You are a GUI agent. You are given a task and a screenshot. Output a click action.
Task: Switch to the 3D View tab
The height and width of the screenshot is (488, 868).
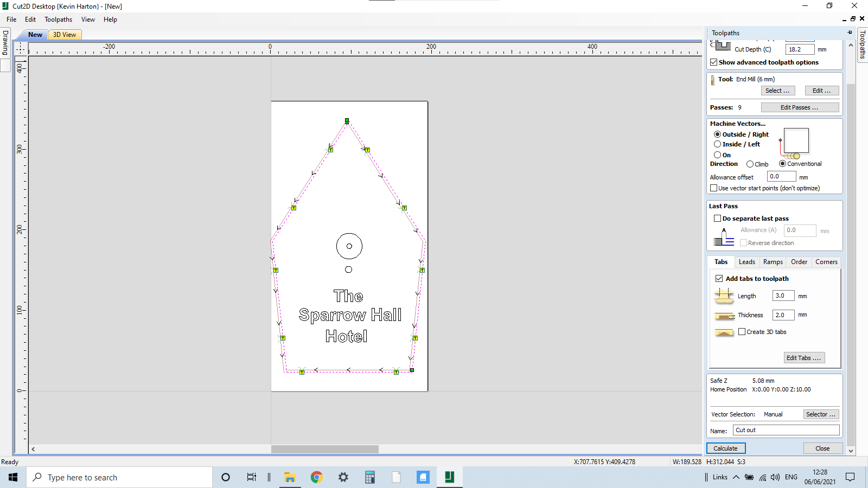click(64, 34)
